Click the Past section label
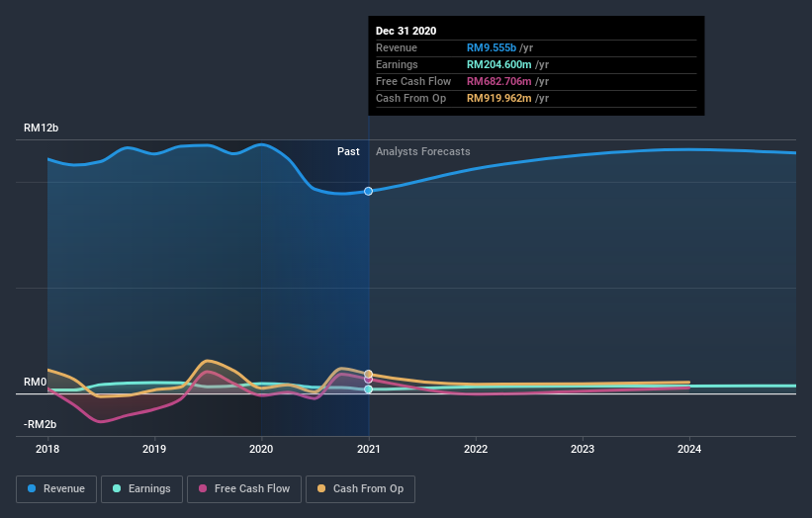 348,151
